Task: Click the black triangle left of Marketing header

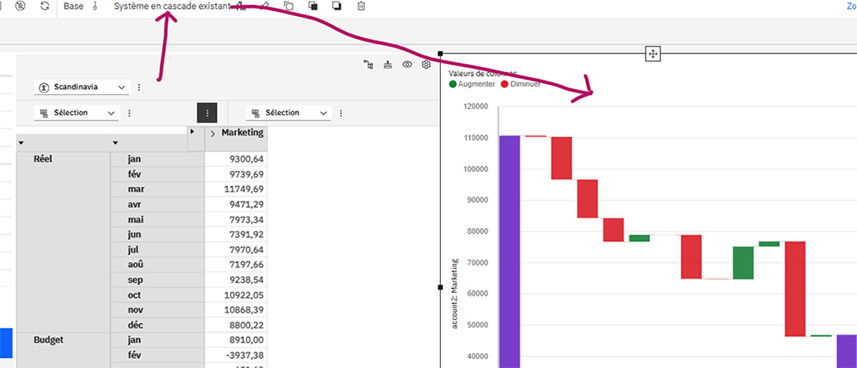Action: (191, 131)
